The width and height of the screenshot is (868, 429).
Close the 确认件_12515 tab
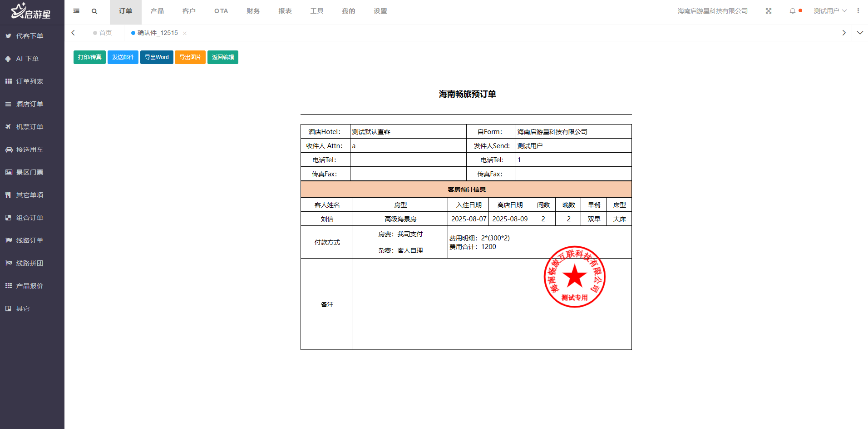185,33
